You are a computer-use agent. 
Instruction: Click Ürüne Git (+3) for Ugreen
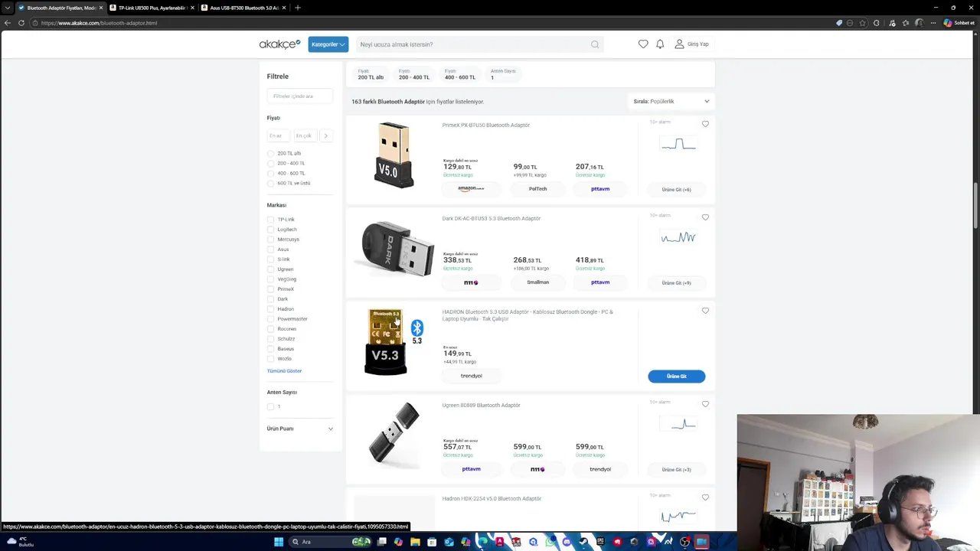(677, 469)
